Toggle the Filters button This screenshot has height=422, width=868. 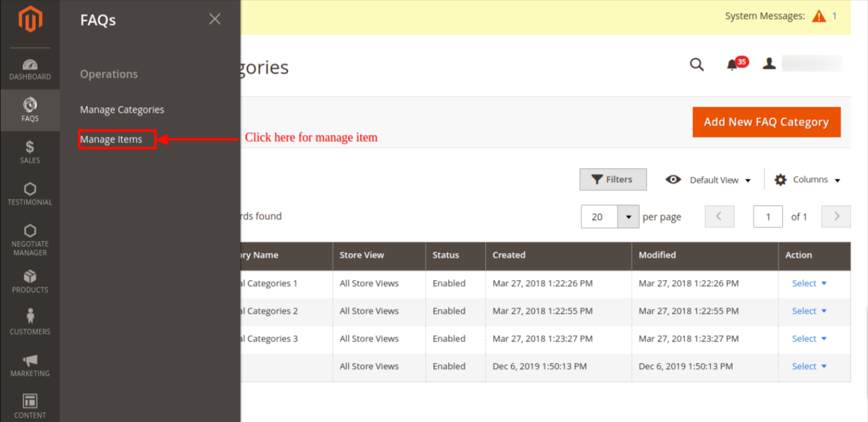[613, 180]
